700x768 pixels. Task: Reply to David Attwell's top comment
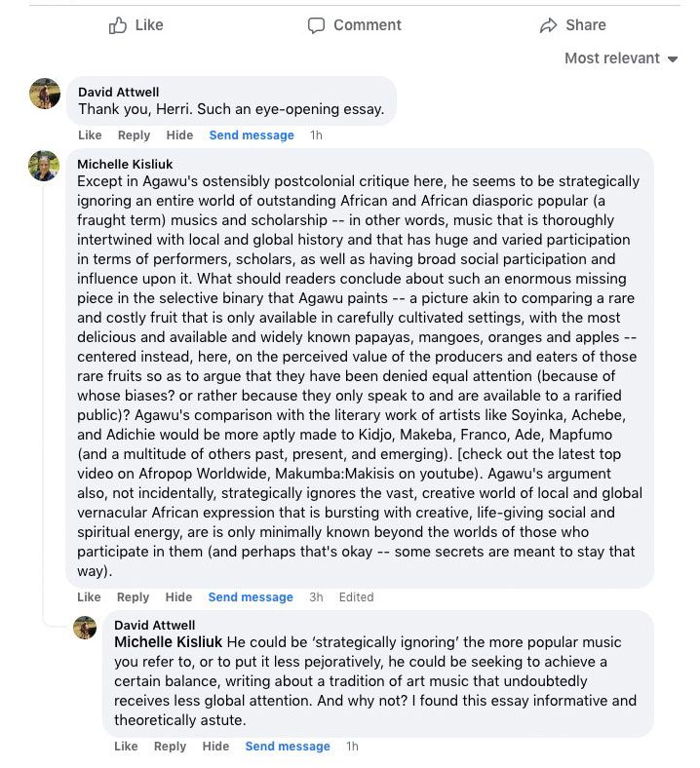[135, 135]
